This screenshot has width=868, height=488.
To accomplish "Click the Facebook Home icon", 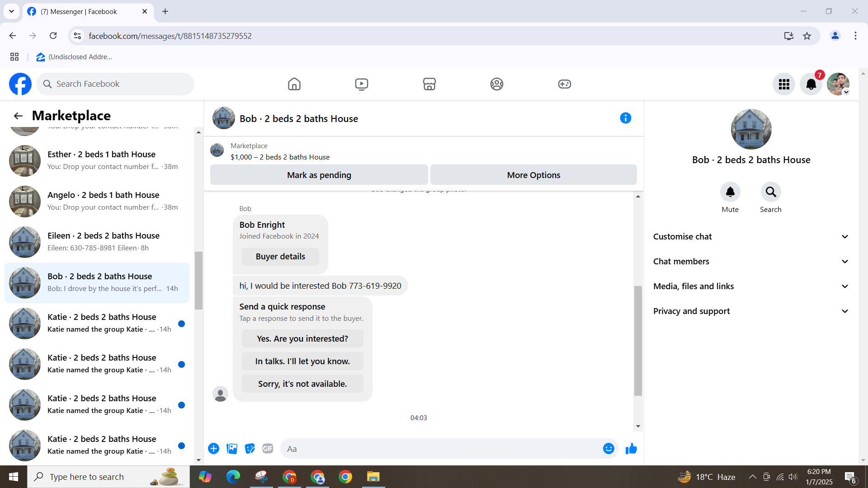I will [x=294, y=84].
